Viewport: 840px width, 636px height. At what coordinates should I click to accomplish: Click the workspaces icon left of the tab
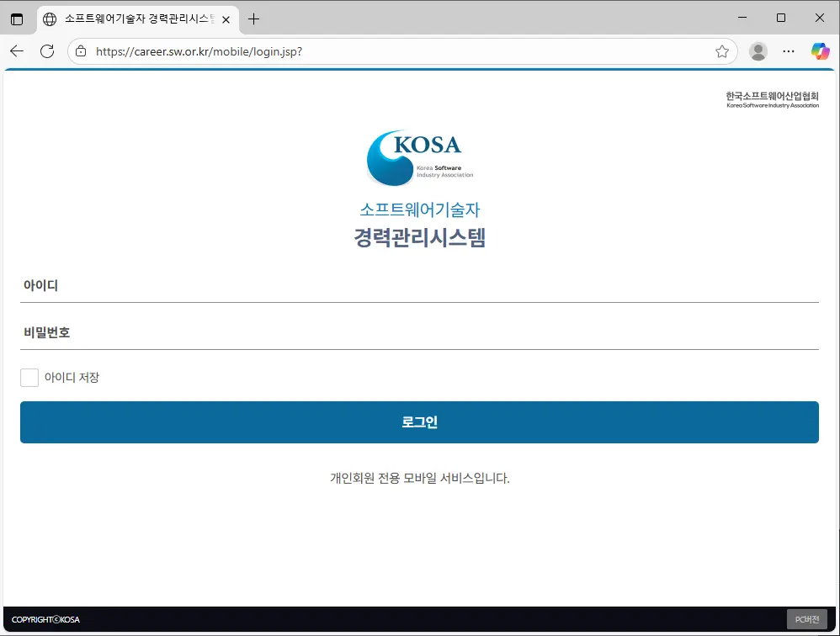point(18,18)
